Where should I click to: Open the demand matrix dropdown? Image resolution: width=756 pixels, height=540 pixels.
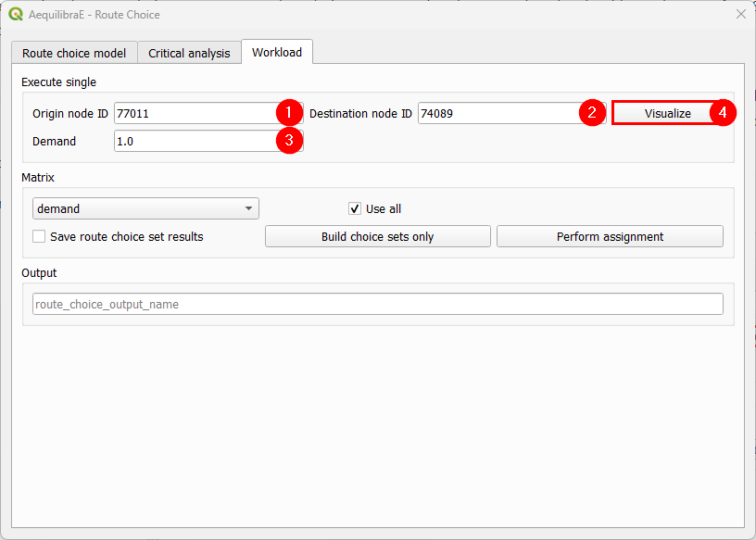145,209
